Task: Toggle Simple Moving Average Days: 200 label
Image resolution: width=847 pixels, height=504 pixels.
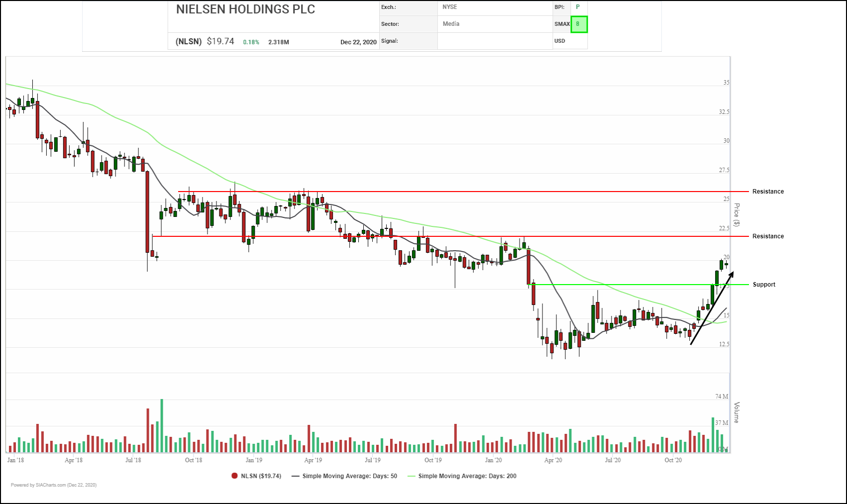Action: point(467,476)
